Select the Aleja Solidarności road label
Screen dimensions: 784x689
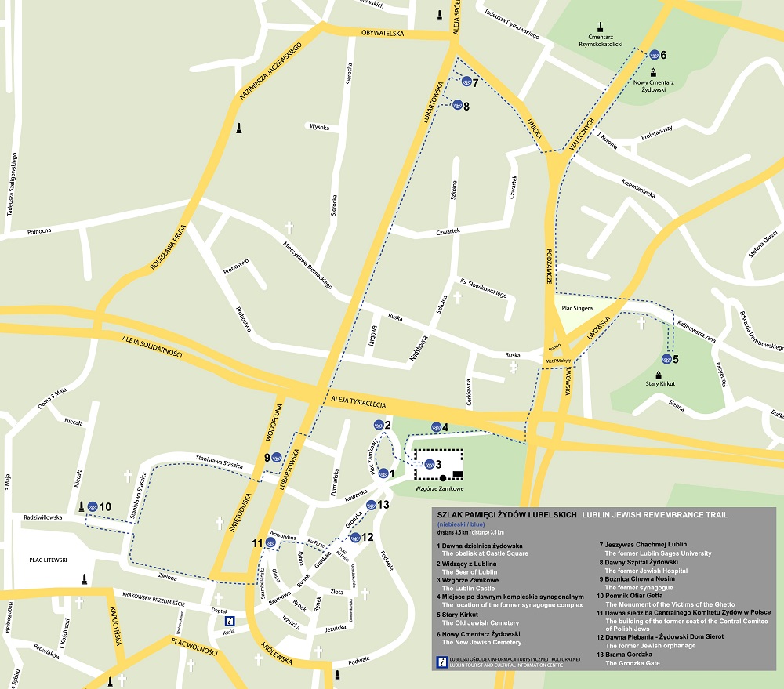[x=152, y=347]
